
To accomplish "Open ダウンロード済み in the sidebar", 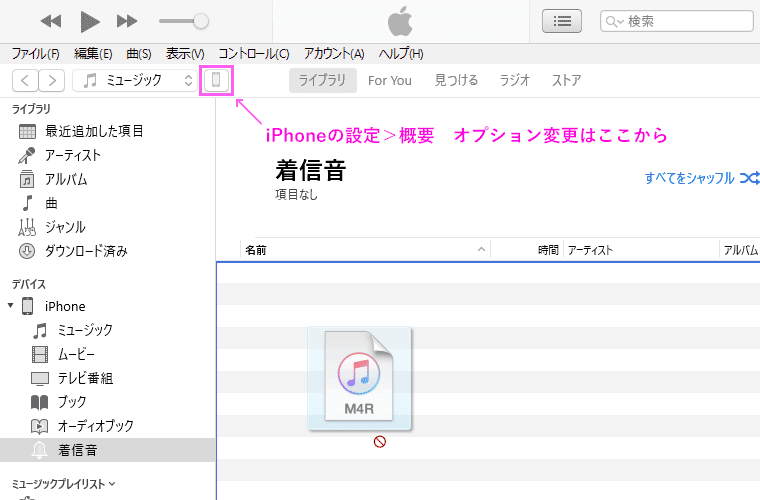I will coord(86,251).
